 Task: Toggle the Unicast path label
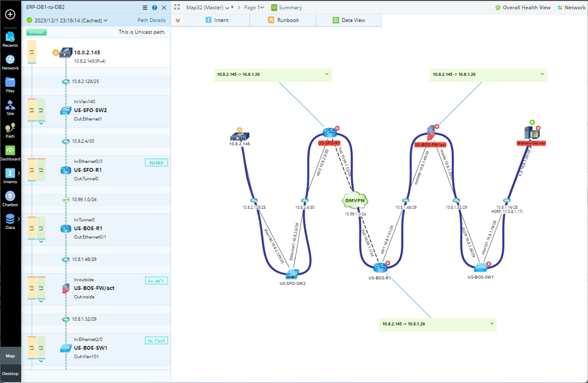(36, 32)
